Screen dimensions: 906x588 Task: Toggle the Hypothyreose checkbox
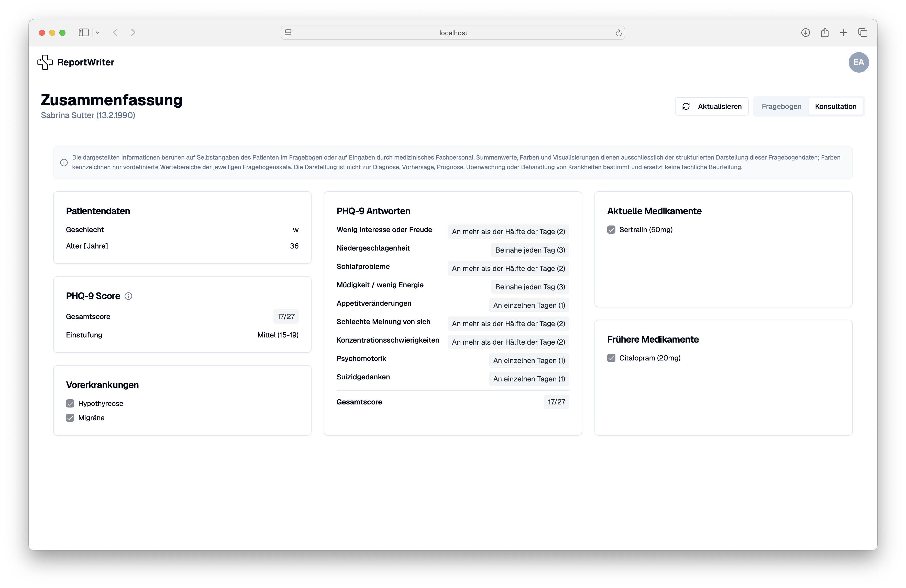70,403
